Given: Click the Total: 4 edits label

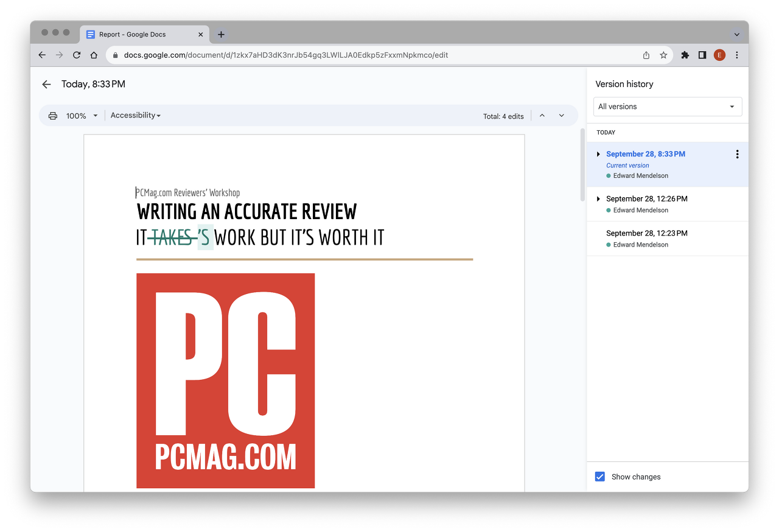Looking at the screenshot, I should [503, 116].
